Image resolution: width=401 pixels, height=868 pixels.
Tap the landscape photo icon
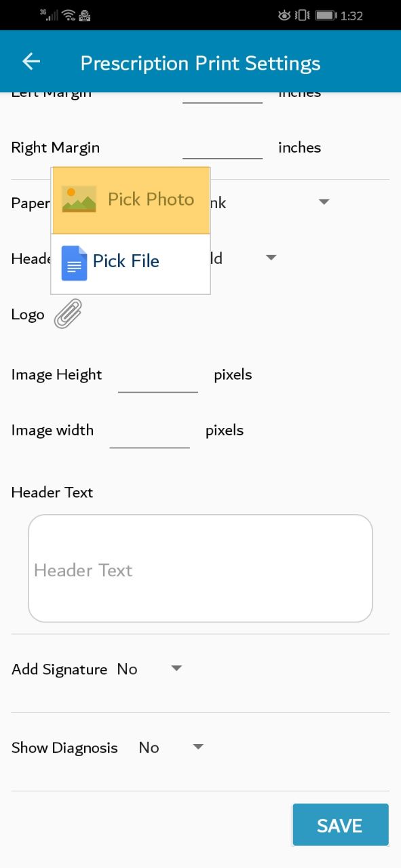click(79, 199)
